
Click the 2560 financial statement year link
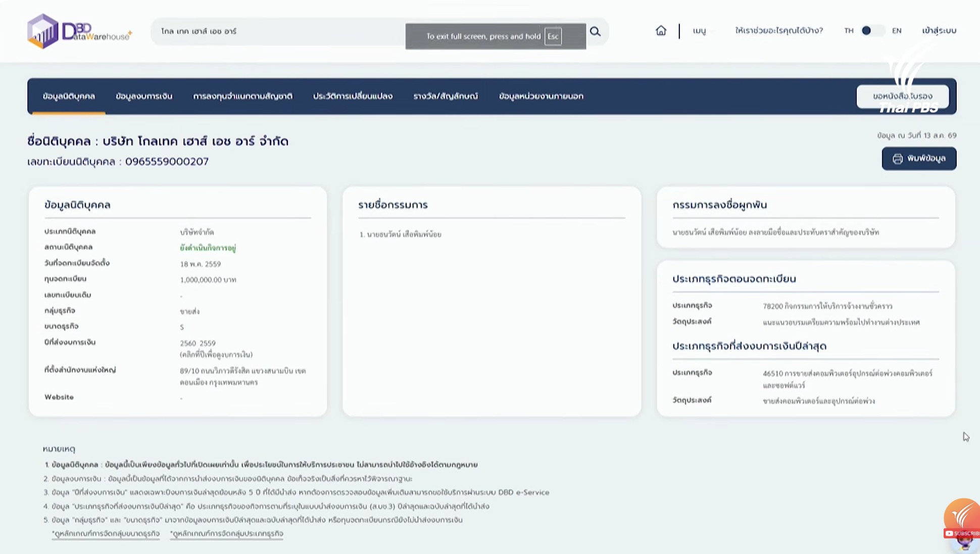coord(188,343)
